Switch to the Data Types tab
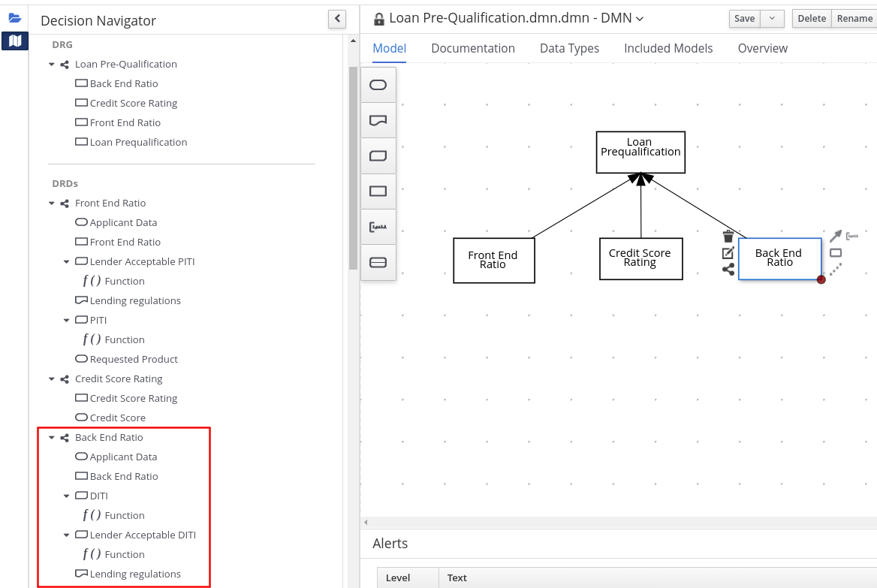 569,48
